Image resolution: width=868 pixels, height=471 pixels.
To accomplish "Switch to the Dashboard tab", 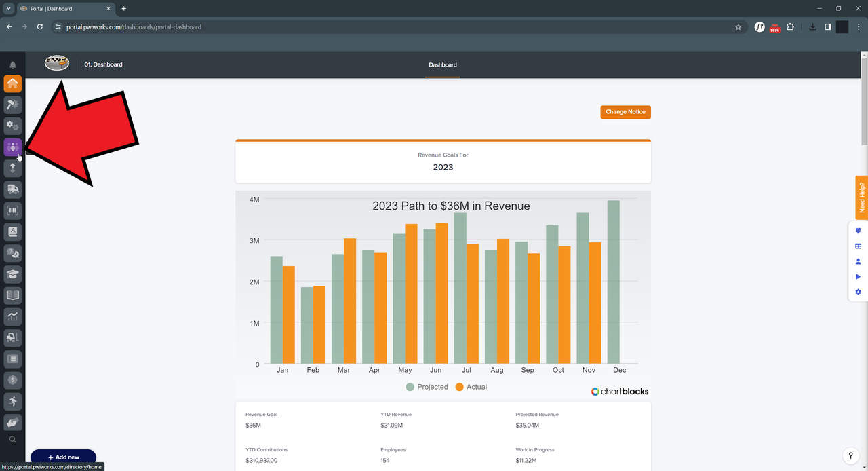I will tap(442, 65).
